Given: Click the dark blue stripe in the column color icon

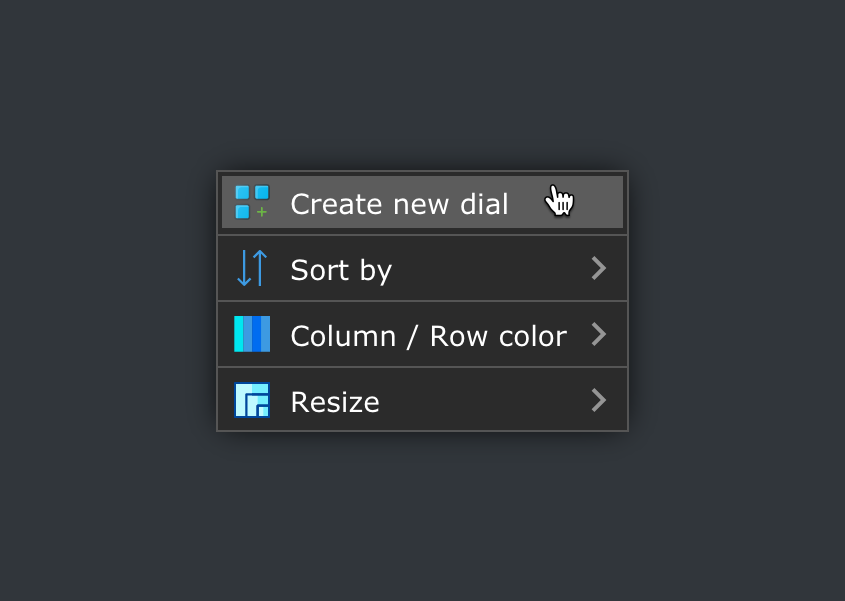Looking at the screenshot, I should tap(257, 334).
